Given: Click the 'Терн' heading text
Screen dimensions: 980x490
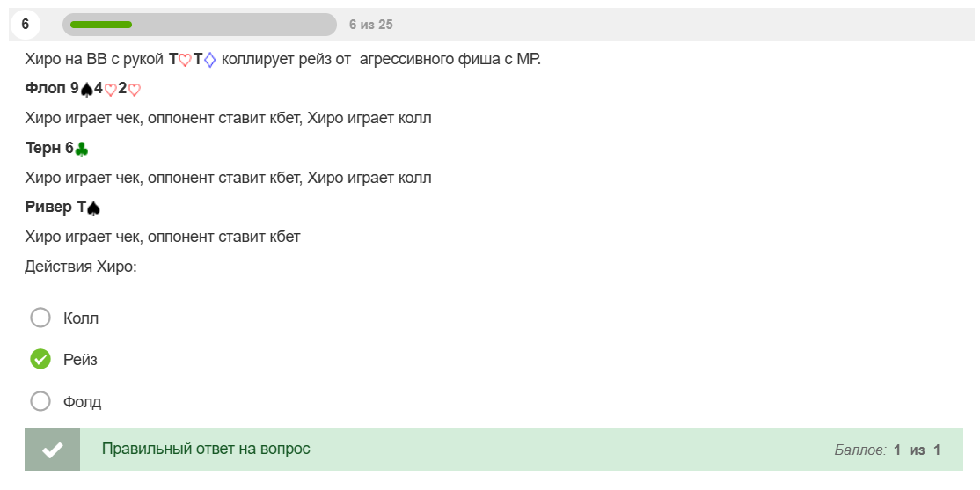Looking at the screenshot, I should tap(43, 149).
